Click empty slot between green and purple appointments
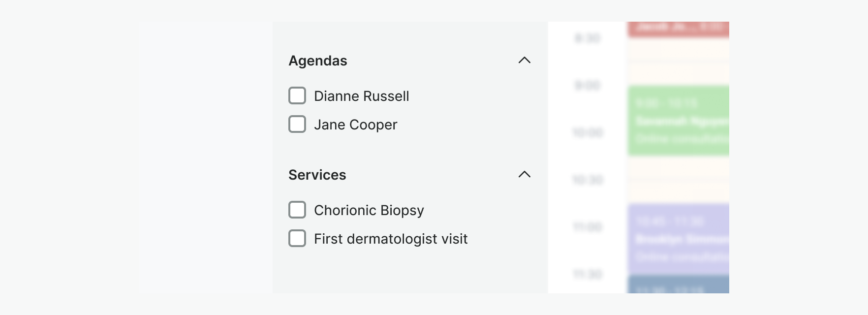 point(678,180)
